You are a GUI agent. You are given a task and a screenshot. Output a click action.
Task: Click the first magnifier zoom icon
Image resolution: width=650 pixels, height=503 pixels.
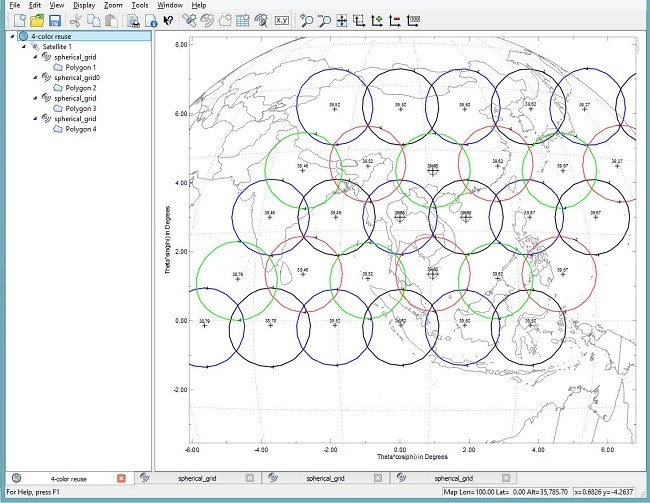307,20
